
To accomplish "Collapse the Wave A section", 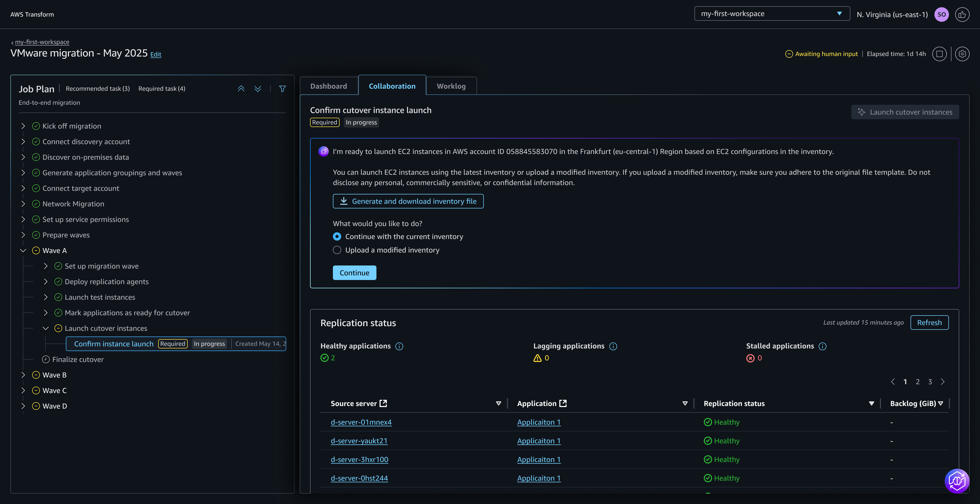I will pyautogui.click(x=23, y=251).
